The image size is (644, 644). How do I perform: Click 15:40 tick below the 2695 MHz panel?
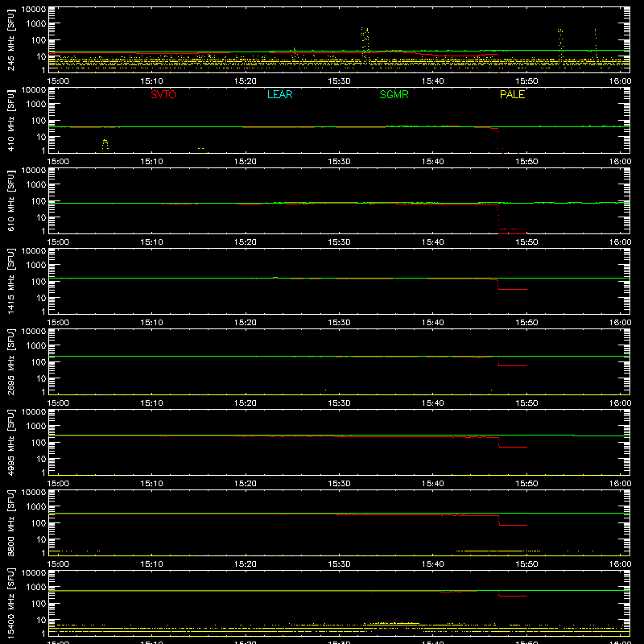433,403
